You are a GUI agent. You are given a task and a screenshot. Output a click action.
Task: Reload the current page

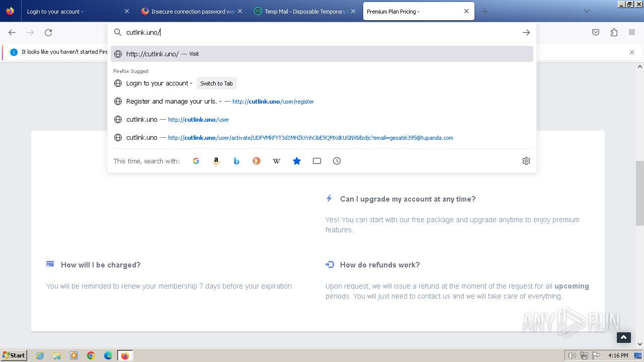48,32
